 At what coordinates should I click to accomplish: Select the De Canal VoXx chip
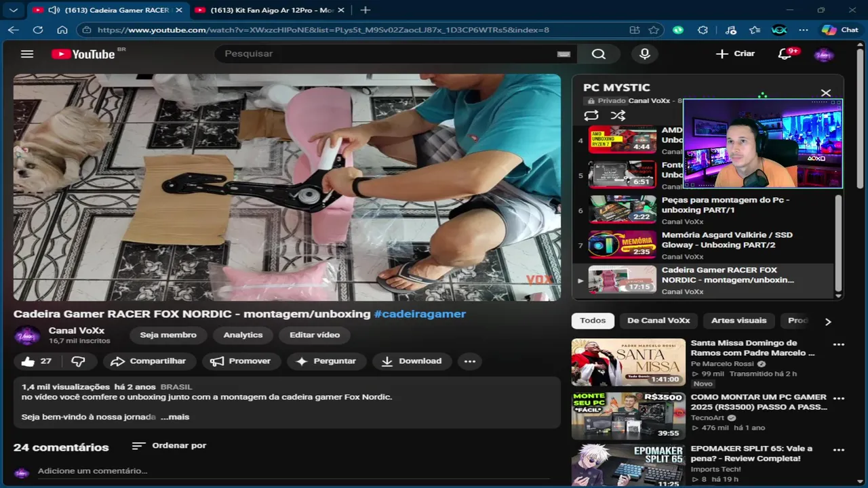(658, 321)
